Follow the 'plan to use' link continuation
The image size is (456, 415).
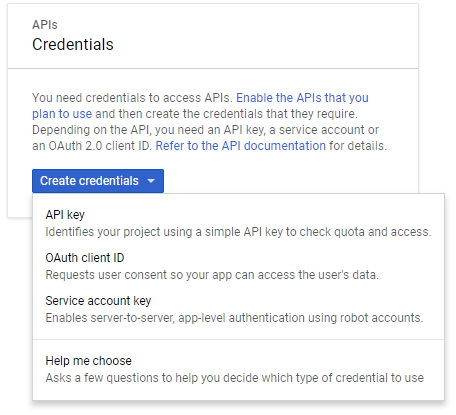[62, 114]
